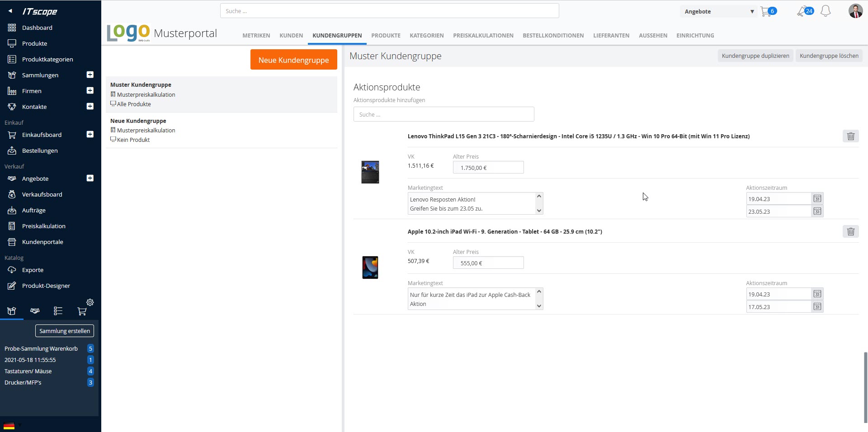Open calendar for Lenovo start date 19.04.23

point(817,198)
